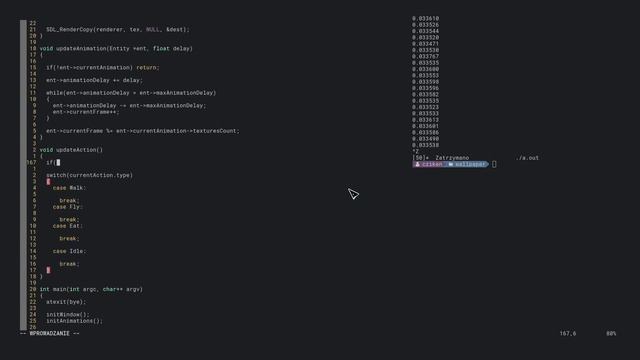Click 'int main(int argc, char** argv)' line

[91, 289]
